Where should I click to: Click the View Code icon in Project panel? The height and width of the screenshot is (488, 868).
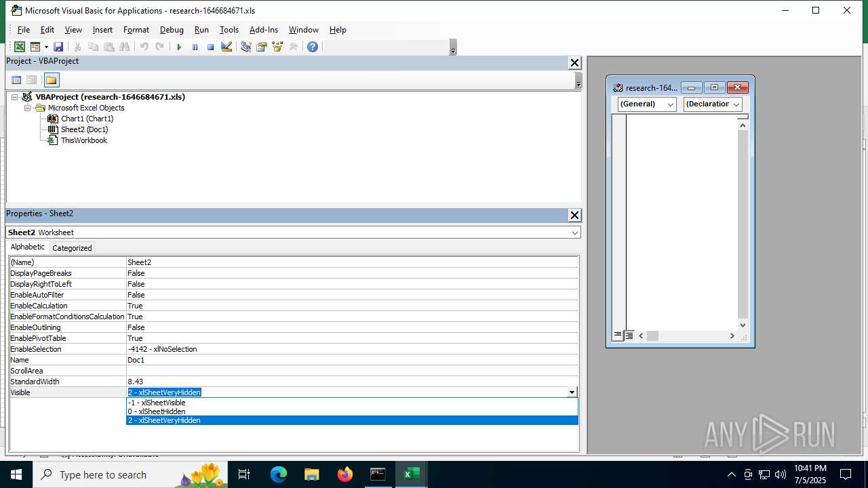(x=16, y=80)
